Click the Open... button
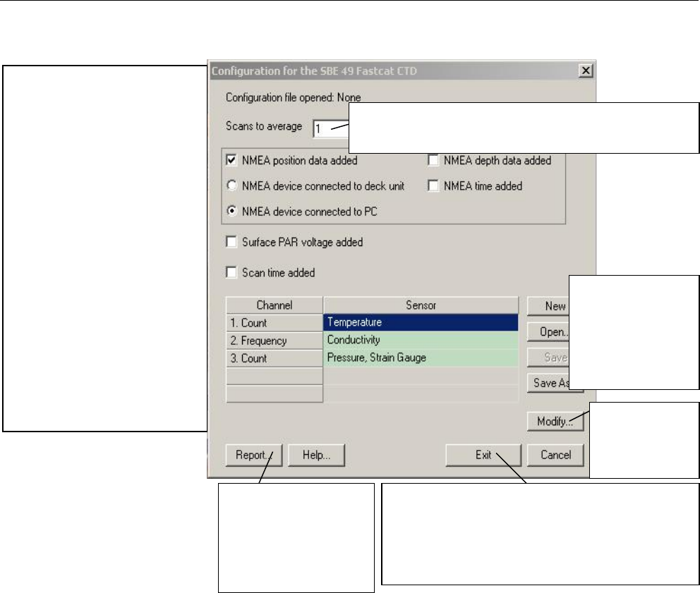Screen dimensions: 700x593 point(548,332)
